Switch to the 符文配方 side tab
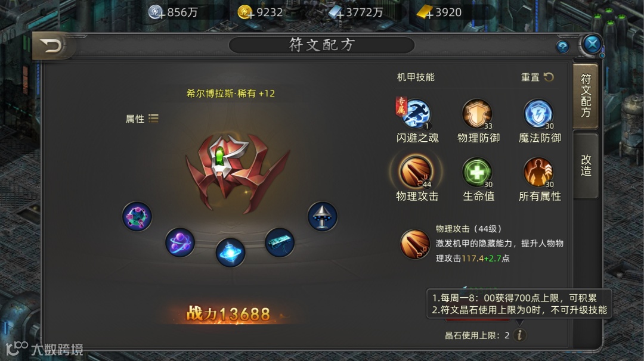 tap(586, 96)
